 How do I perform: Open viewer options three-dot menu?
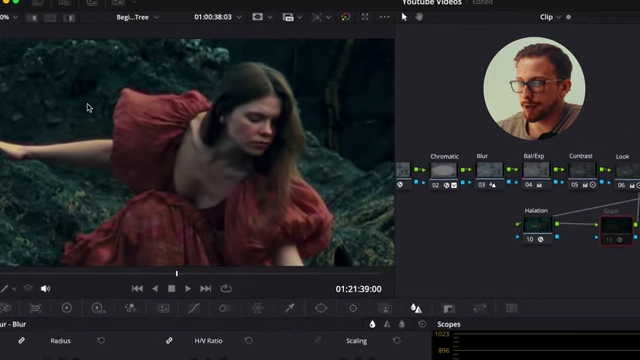[384, 17]
